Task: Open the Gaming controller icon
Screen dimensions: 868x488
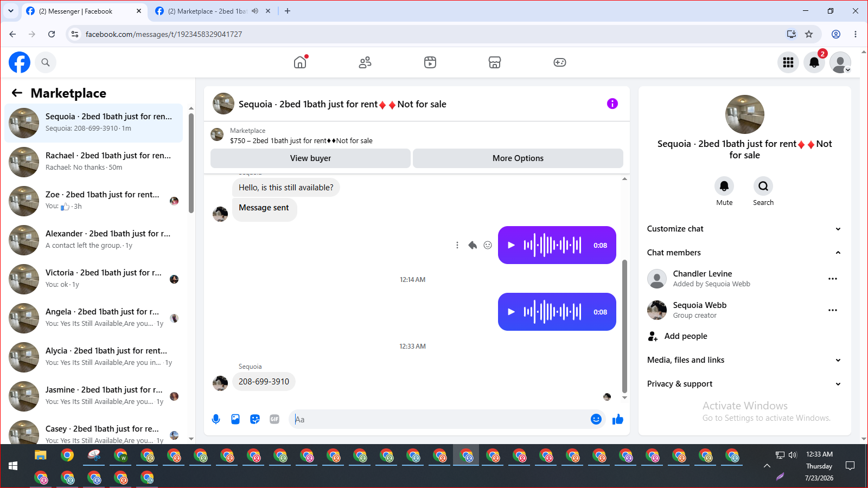Action: coord(560,62)
